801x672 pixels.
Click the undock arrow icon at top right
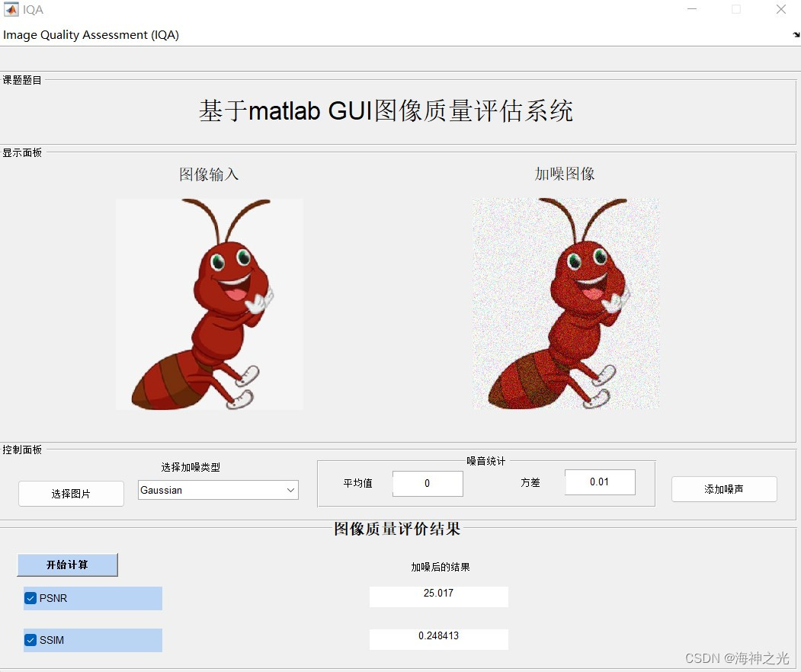click(796, 35)
